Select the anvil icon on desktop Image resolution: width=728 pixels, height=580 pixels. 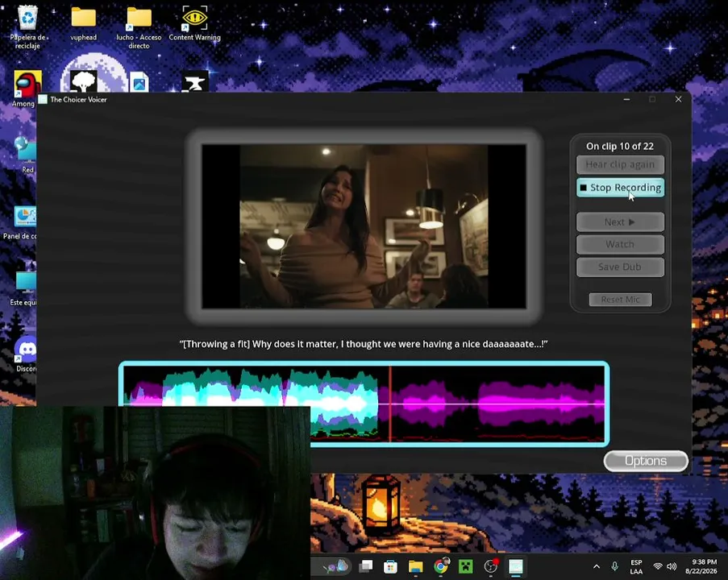coord(194,83)
